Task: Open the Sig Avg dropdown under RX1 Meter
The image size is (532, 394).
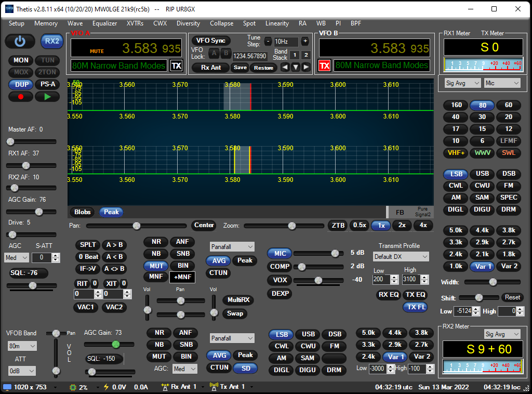Action: (x=463, y=83)
